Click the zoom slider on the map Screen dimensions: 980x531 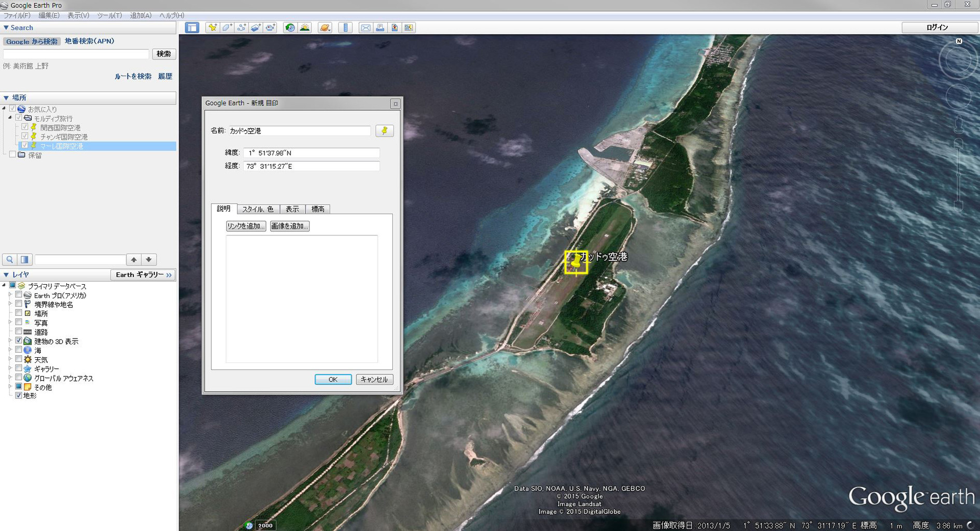coord(959,176)
